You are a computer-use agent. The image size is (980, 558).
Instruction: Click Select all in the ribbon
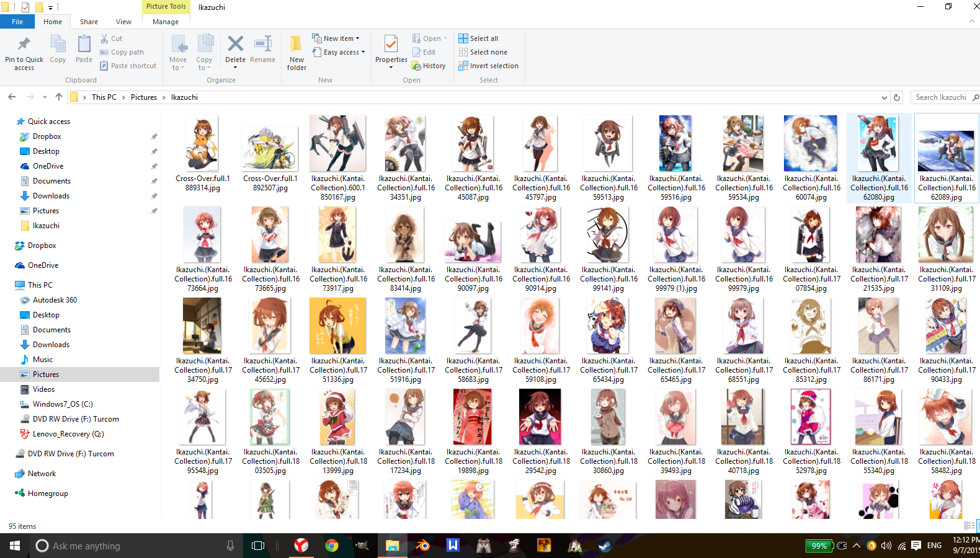pos(478,38)
